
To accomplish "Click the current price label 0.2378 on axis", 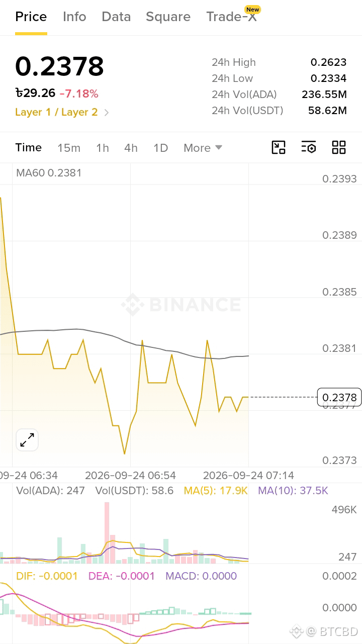I will pos(339,397).
